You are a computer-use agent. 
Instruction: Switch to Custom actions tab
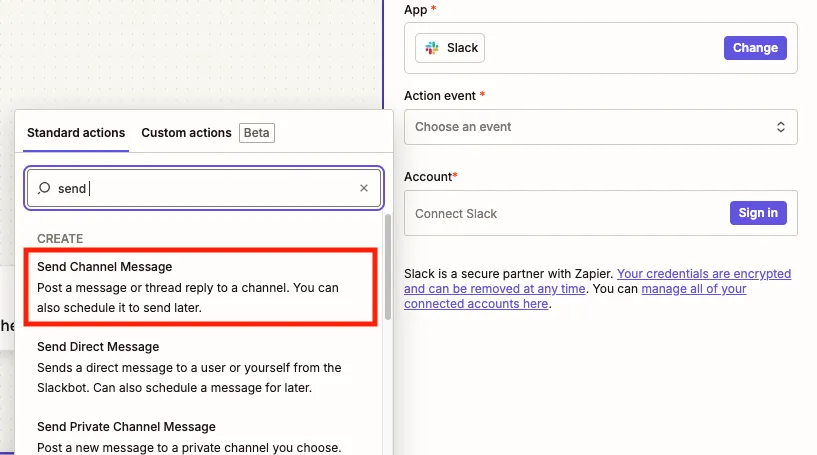(186, 133)
